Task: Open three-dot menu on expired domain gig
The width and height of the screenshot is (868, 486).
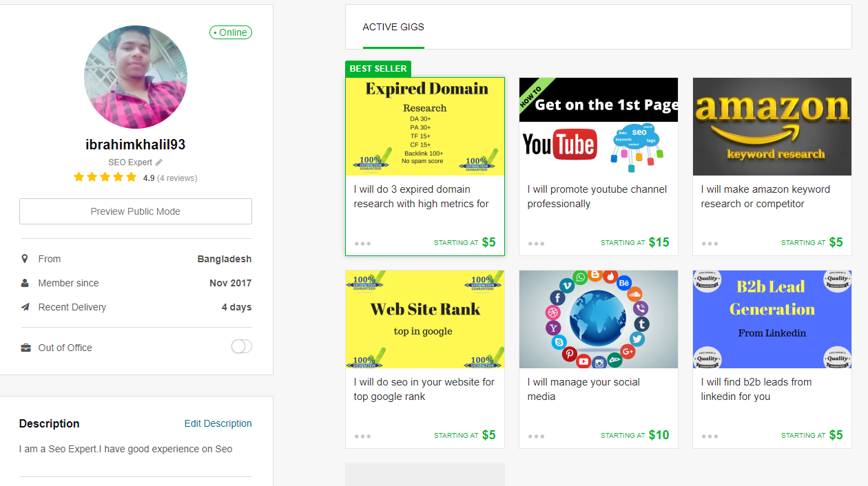Action: click(363, 243)
